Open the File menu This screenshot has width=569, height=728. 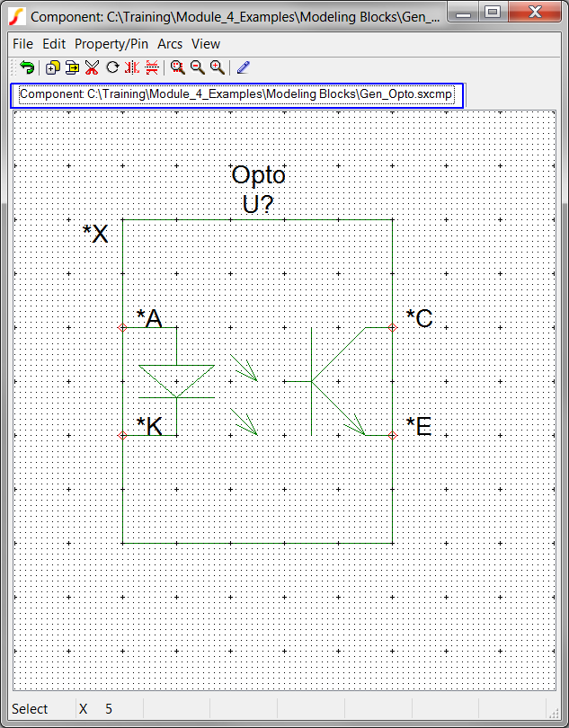tap(22, 44)
